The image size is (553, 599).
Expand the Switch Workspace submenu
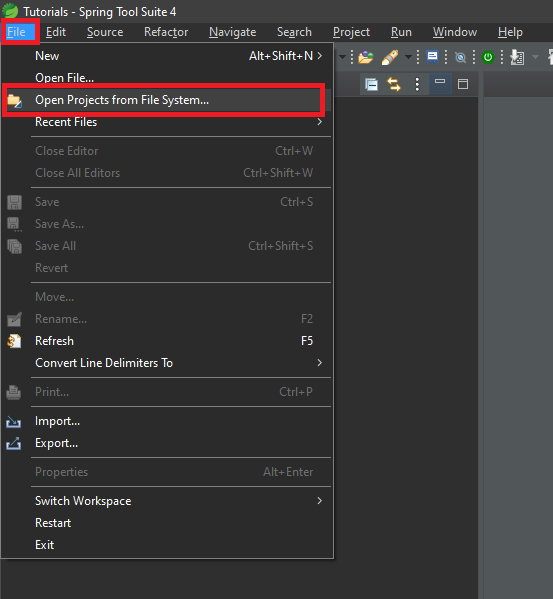167,501
